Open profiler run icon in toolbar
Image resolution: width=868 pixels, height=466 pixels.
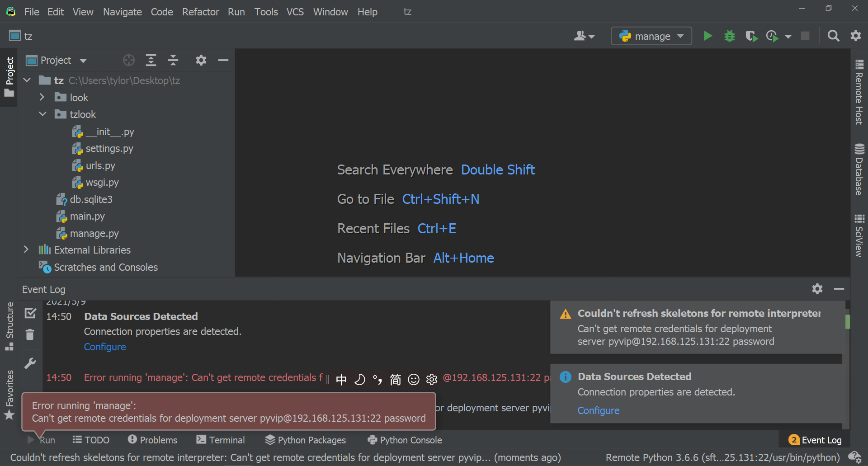[772, 36]
